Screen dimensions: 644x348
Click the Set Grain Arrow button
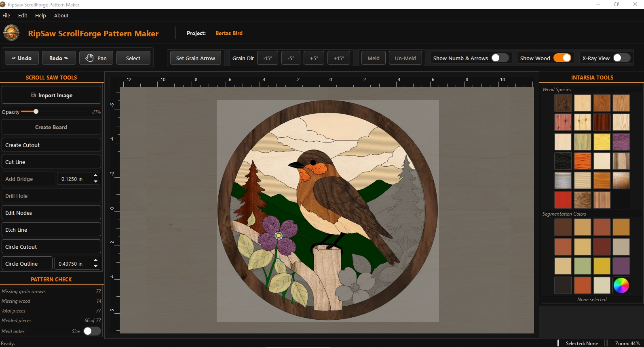(196, 58)
